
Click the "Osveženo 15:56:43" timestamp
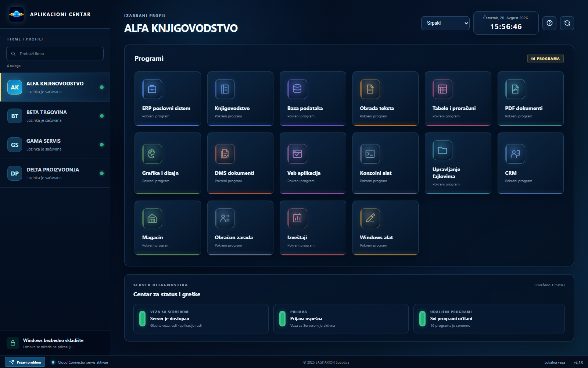549,285
